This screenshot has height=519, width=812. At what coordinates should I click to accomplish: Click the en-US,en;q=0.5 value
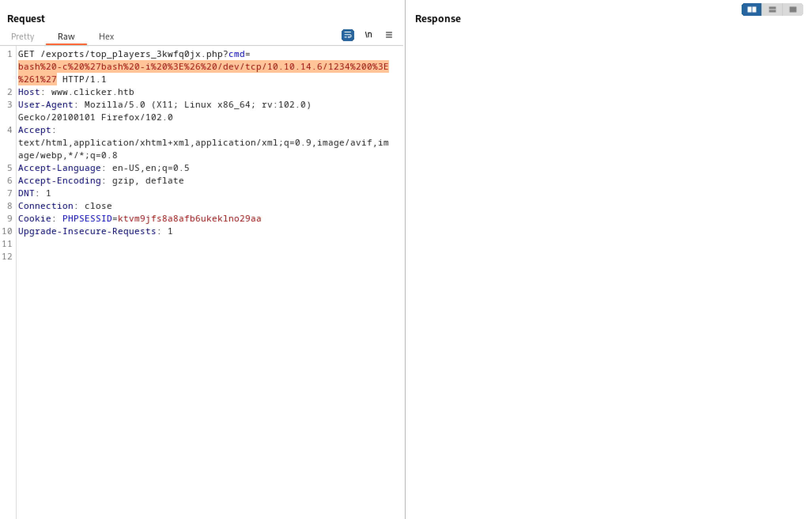pos(151,168)
